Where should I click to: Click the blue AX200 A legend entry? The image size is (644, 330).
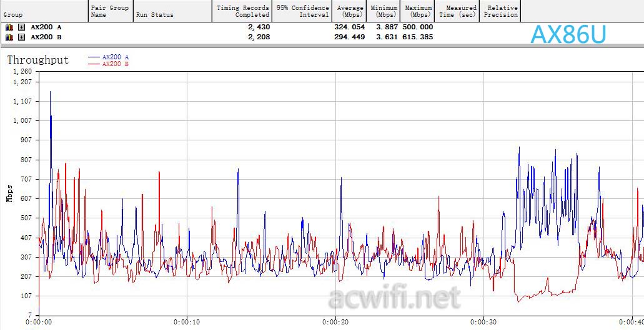pyautogui.click(x=109, y=57)
